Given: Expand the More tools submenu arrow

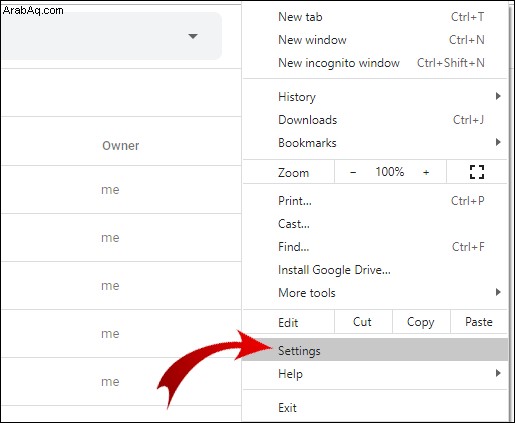Looking at the screenshot, I should [498, 292].
